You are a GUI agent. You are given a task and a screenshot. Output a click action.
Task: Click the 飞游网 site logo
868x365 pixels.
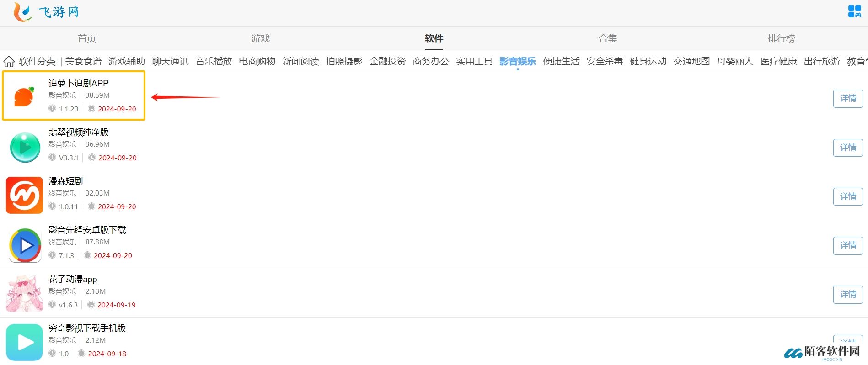coord(46,12)
